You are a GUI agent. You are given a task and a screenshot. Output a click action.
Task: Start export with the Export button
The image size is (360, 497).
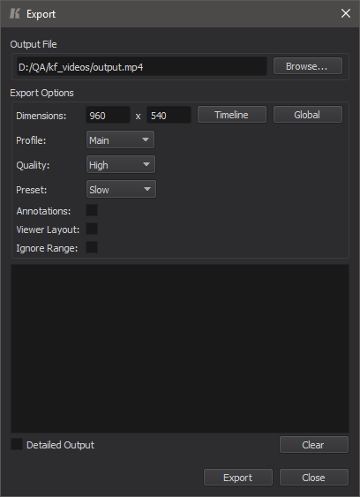pyautogui.click(x=238, y=477)
